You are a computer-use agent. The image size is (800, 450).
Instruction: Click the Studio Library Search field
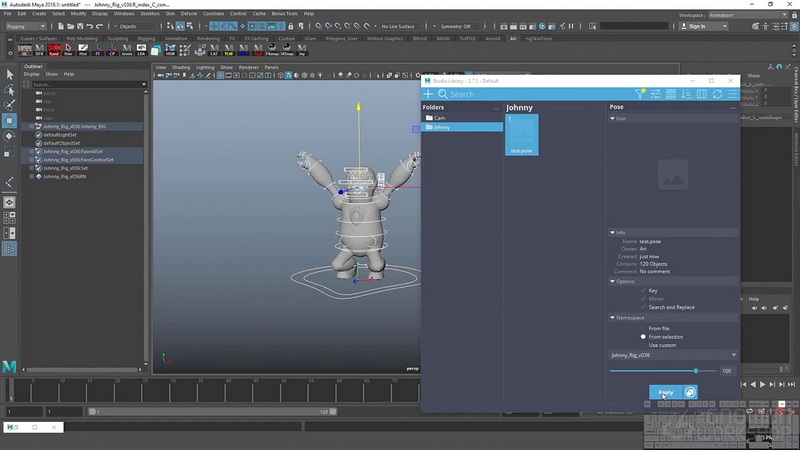tap(540, 94)
